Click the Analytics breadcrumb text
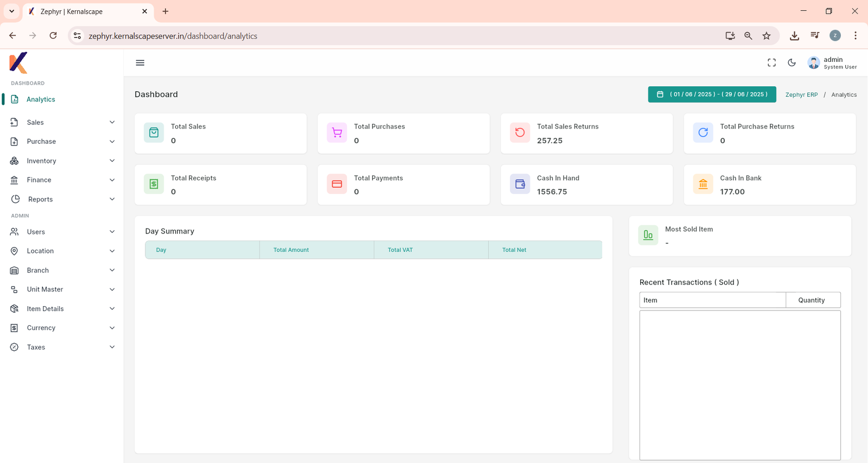Image resolution: width=868 pixels, height=463 pixels. point(844,94)
